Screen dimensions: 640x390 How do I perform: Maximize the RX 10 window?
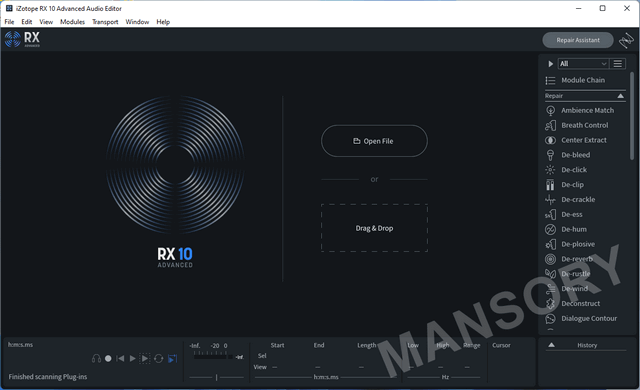pyautogui.click(x=602, y=8)
